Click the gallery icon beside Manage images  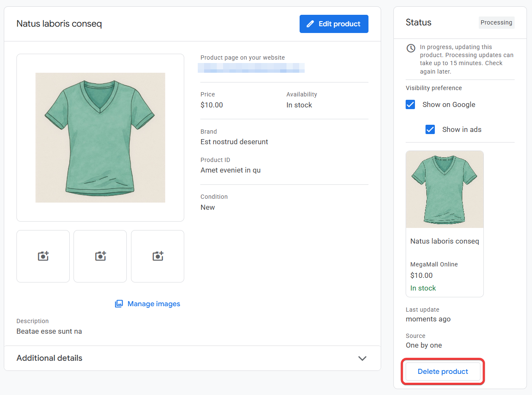click(119, 304)
